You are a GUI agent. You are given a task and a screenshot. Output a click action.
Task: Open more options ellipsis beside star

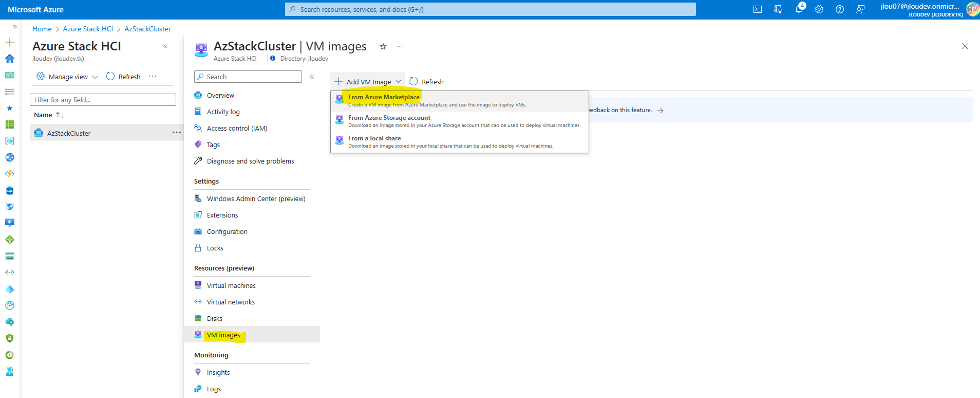pos(400,46)
